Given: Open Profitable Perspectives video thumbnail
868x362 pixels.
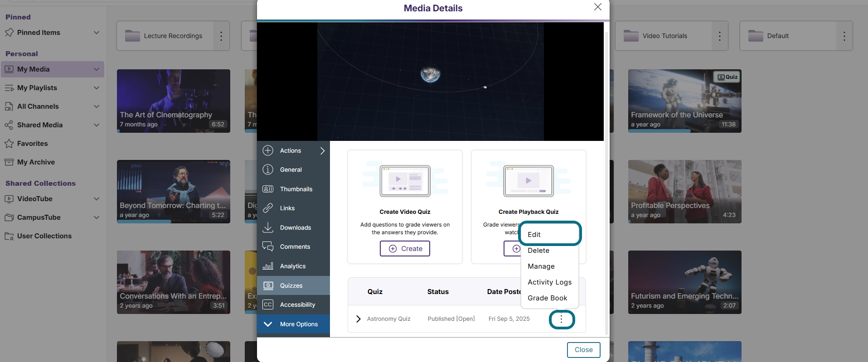Looking at the screenshot, I should pos(685,192).
